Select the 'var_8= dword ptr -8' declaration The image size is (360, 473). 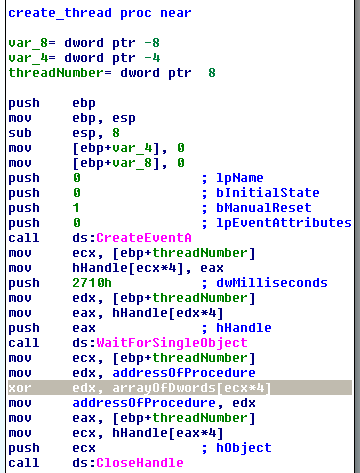pos(84,43)
